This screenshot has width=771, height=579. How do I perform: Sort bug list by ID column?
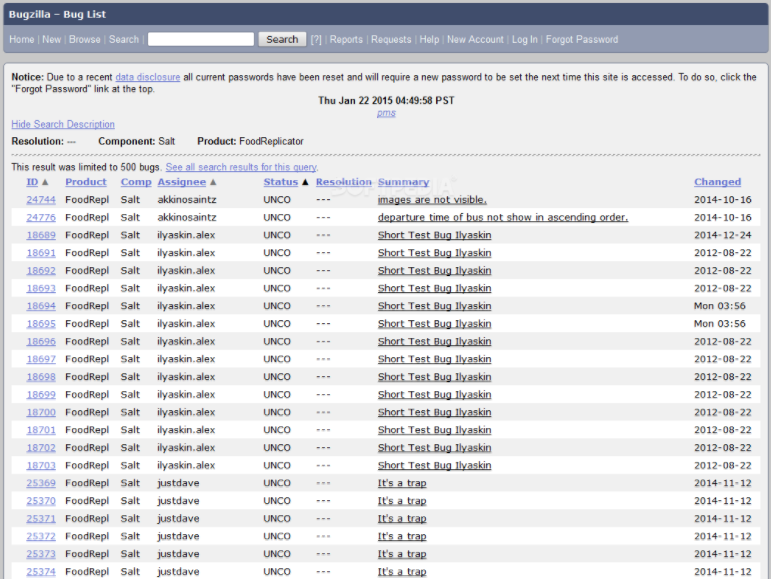click(x=32, y=182)
